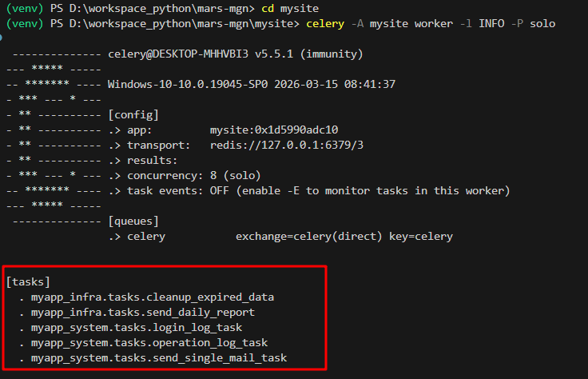
Task: Click the [config] section header
Action: [x=133, y=114]
